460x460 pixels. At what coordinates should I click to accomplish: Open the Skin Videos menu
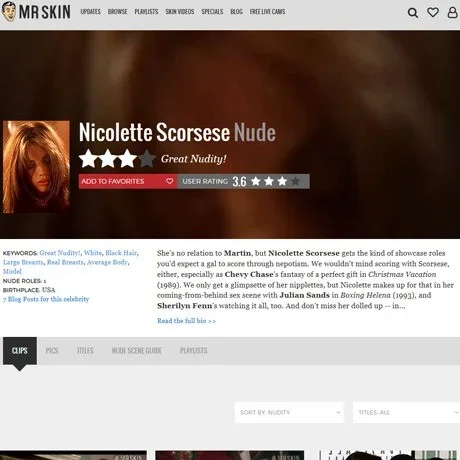180,12
